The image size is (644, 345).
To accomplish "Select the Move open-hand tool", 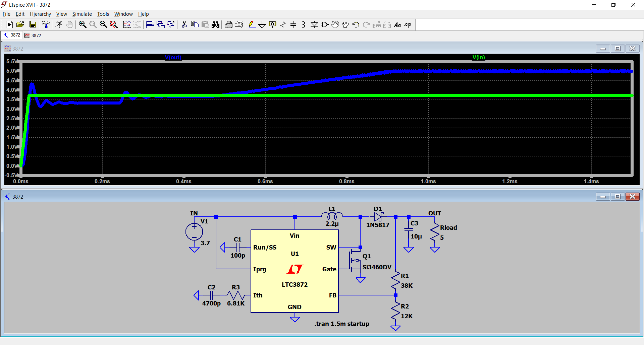I will click(335, 24).
